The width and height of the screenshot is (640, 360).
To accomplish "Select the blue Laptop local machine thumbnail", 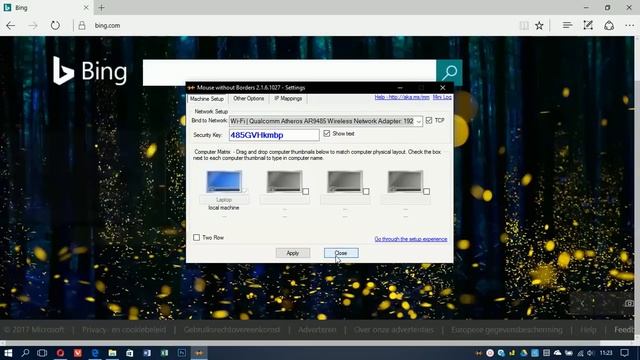I will 224,181.
